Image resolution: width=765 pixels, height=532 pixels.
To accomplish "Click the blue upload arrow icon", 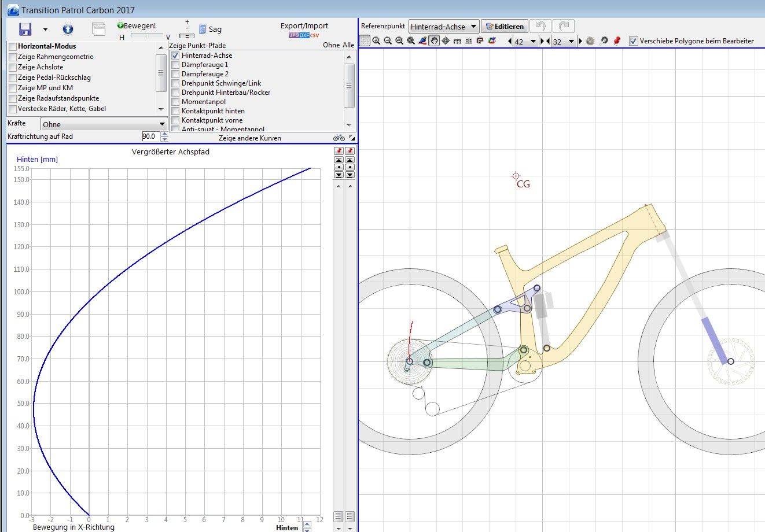I will (68, 29).
